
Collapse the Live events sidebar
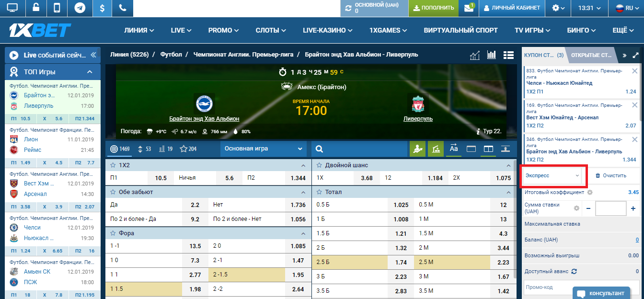[93, 55]
